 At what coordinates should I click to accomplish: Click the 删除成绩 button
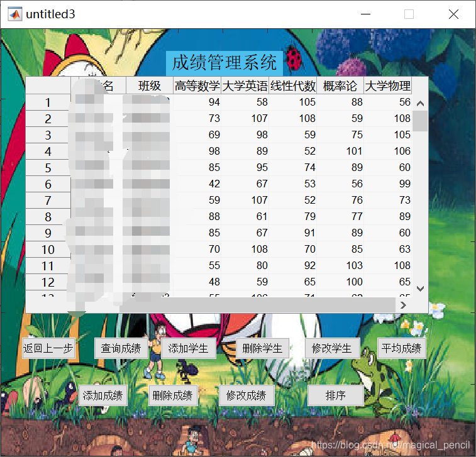[x=173, y=395]
